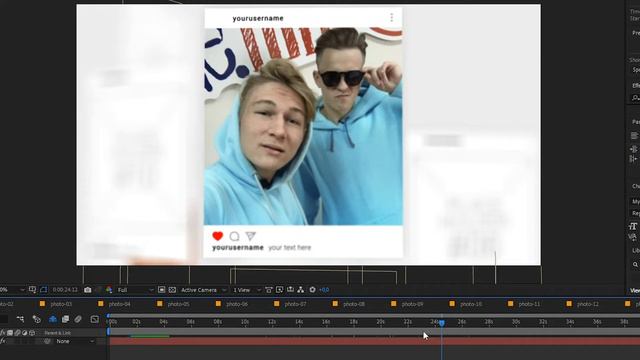Click the draft 3D icon in timeline
Screen dimensions: 640x360
[x=36, y=319]
